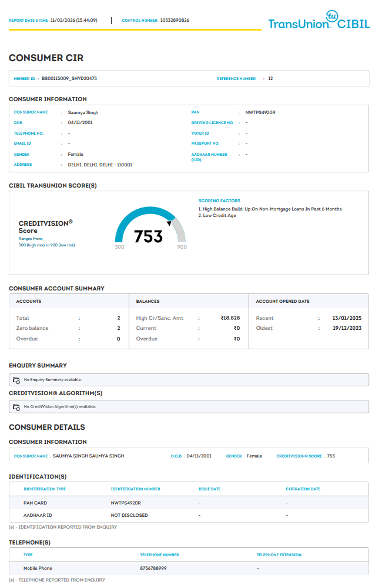This screenshot has height=588, width=382.
Task: Click the Expiration Date column header
Action: tap(303, 489)
